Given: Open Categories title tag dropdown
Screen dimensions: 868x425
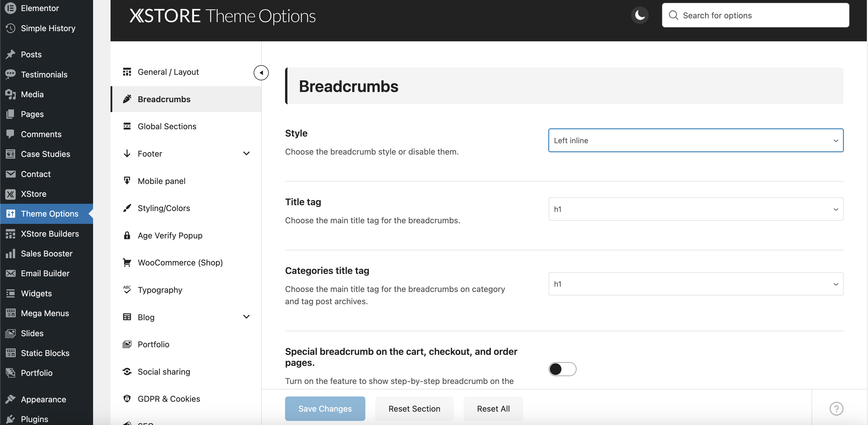Looking at the screenshot, I should (696, 284).
